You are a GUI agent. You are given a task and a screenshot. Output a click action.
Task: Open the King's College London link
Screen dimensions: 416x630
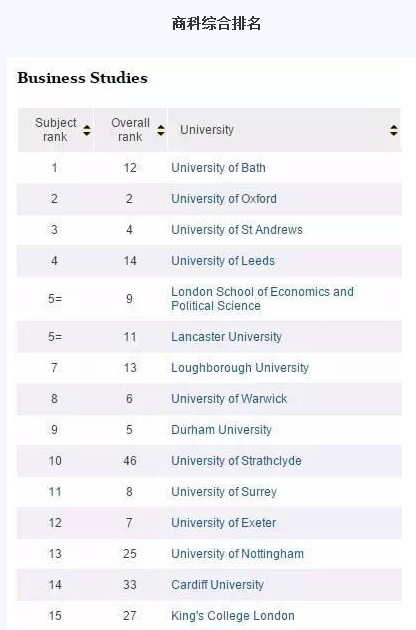(233, 616)
